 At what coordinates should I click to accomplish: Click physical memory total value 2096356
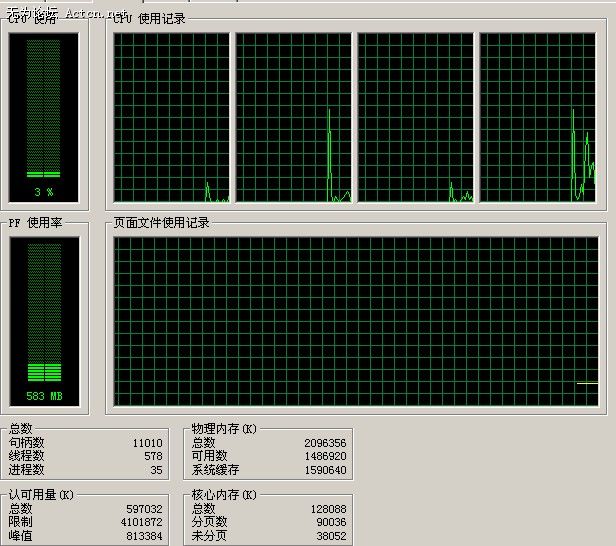[325, 443]
